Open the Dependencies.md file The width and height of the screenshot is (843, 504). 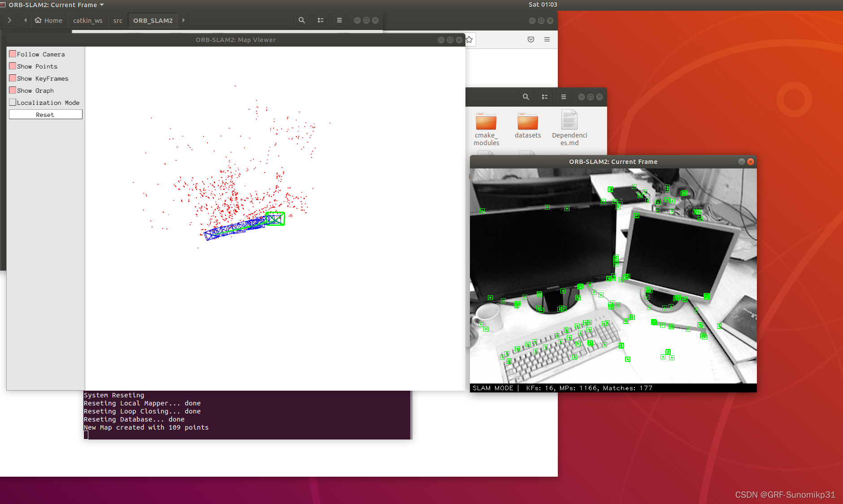[x=569, y=128]
